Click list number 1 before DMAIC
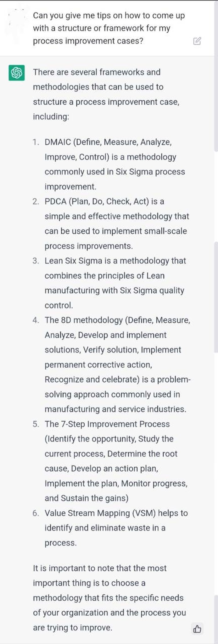The height and width of the screenshot is (644, 218). coord(36,142)
